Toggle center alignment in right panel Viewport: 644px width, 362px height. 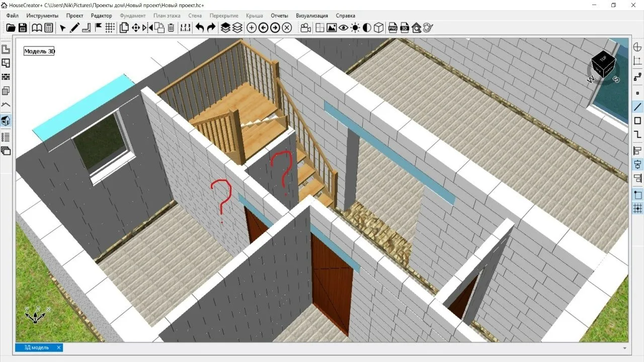[637, 164]
